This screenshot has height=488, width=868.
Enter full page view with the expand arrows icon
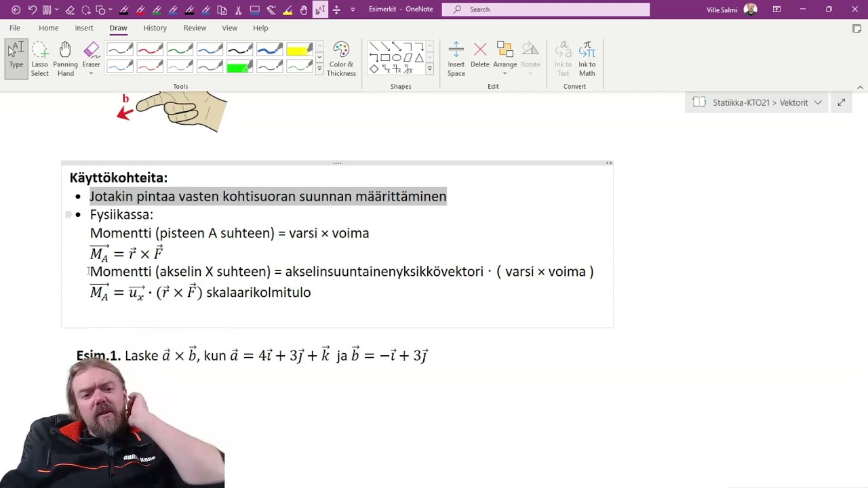point(842,102)
